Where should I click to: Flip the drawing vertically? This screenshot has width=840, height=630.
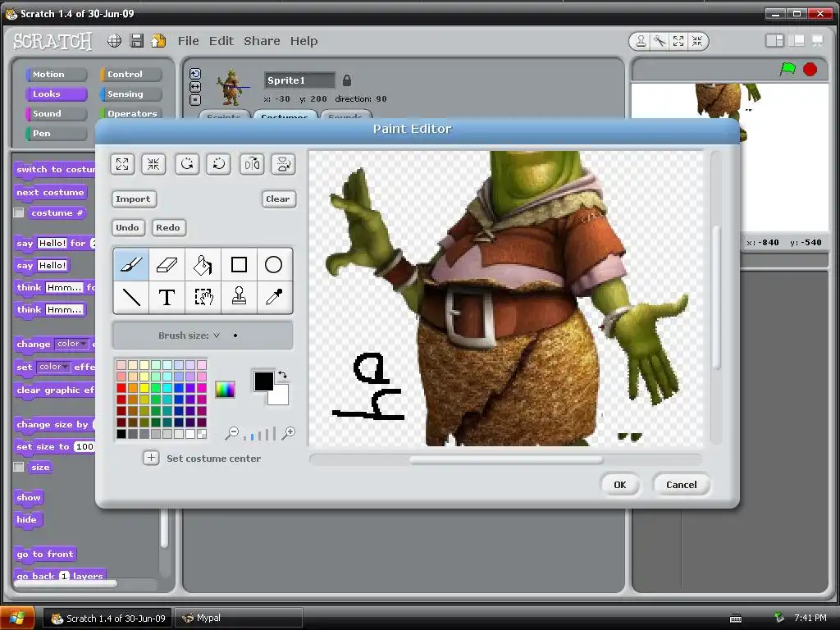[283, 164]
